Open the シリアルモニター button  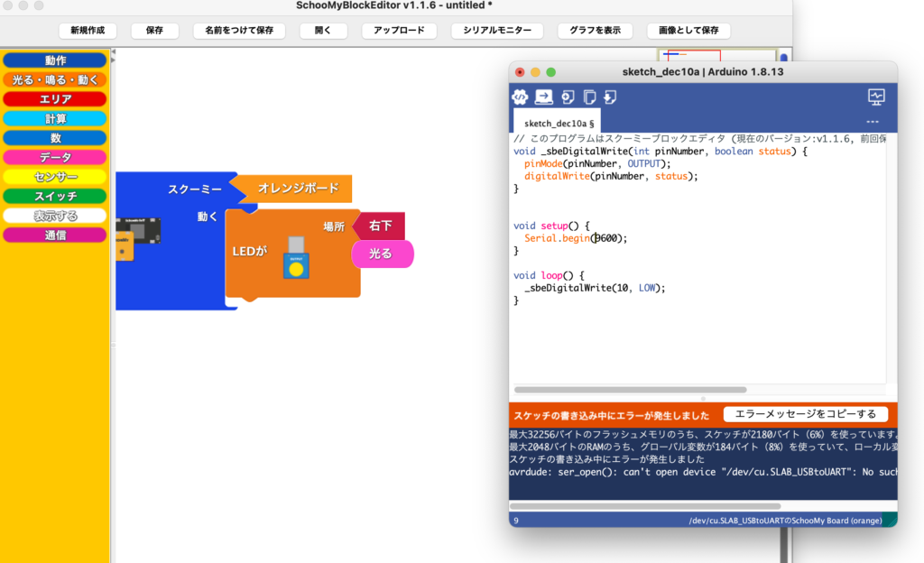click(497, 30)
